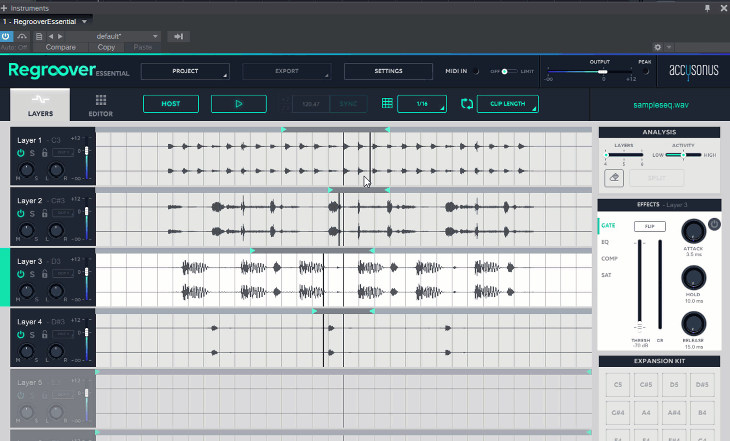Click the HOST button
The image size is (730, 441).
171,104
